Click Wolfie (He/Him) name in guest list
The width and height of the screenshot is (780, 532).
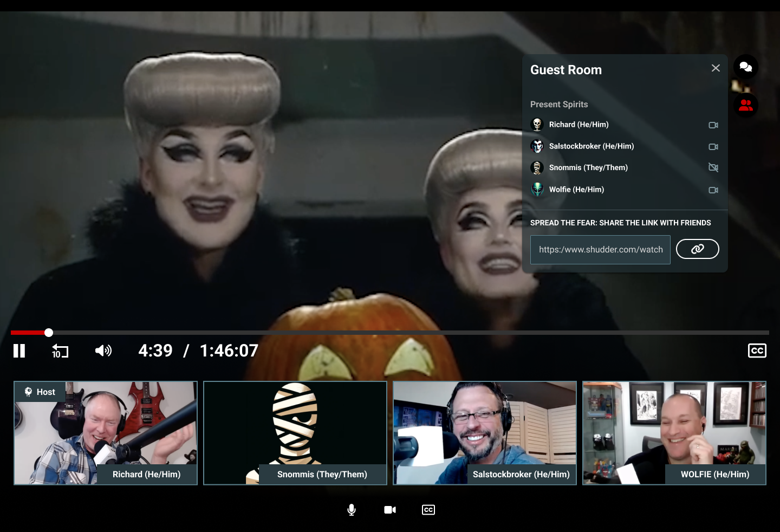[x=576, y=190]
